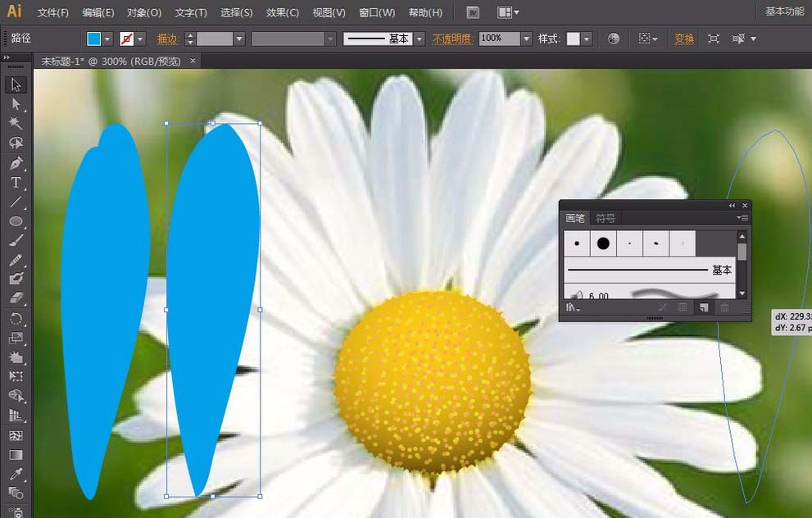Open Options of Selected Object icon

683,307
